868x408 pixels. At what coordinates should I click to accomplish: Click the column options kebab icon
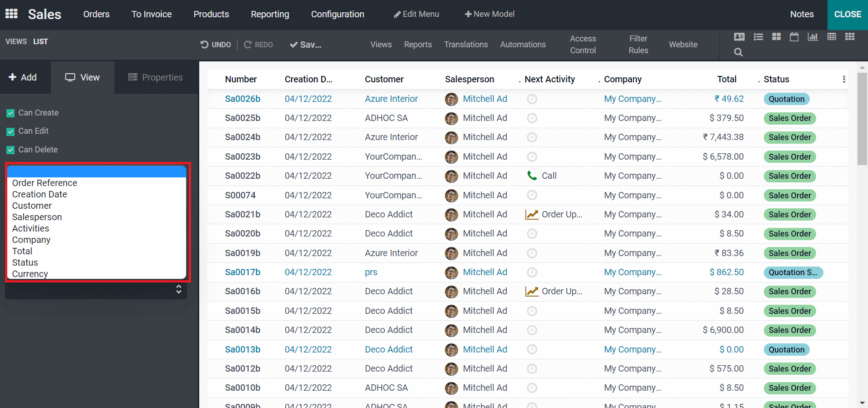tap(844, 79)
